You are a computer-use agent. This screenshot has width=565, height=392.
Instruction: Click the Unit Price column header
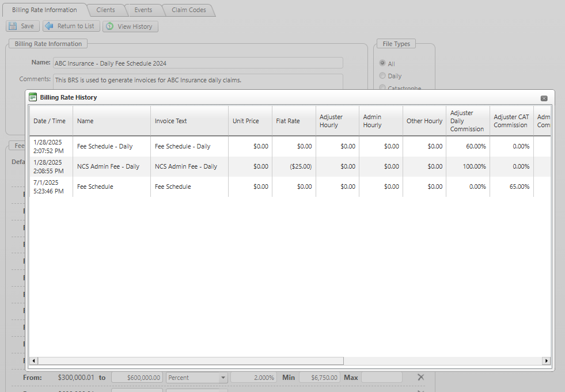pyautogui.click(x=251, y=121)
